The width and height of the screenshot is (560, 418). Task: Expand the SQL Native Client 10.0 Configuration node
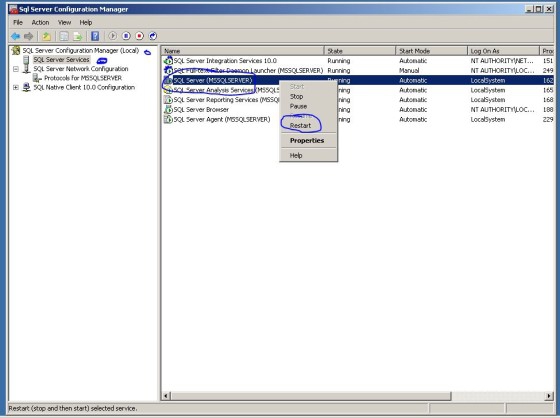pyautogui.click(x=16, y=87)
